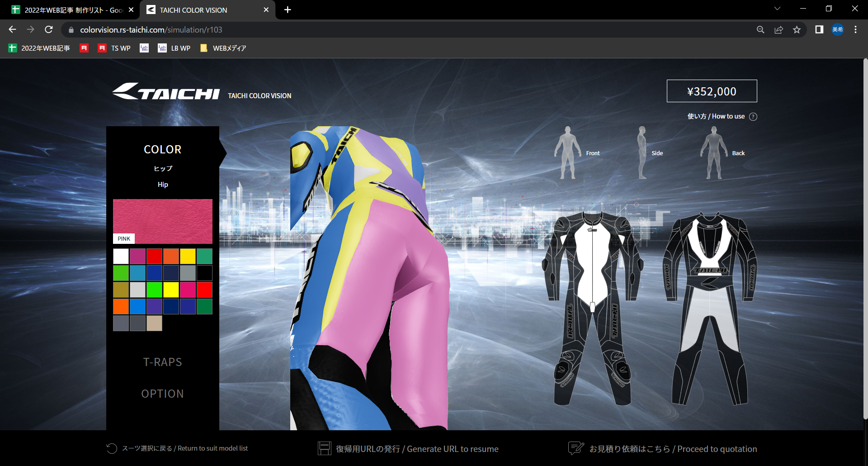Reload the TAICHI COLOR VISION page
Viewport: 868px width, 466px height.
tap(49, 29)
